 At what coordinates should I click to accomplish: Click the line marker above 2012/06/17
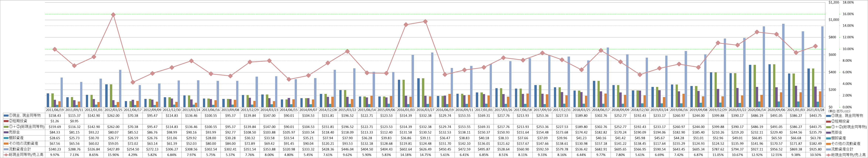tap(133, 82)
